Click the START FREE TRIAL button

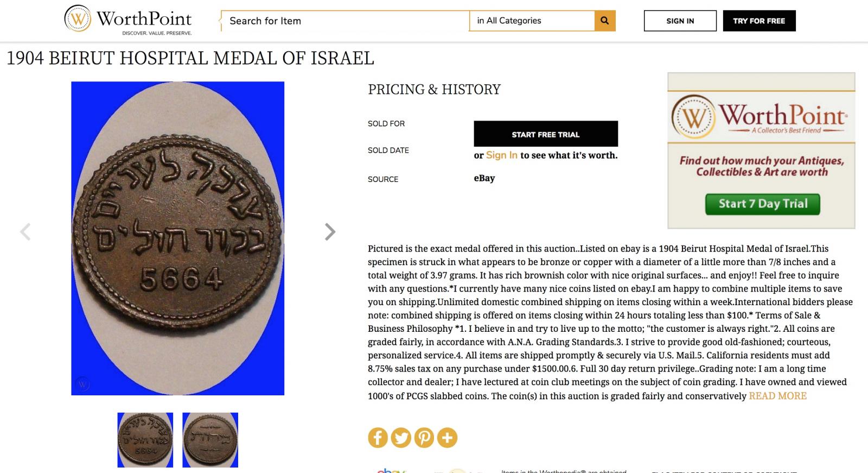coord(545,134)
